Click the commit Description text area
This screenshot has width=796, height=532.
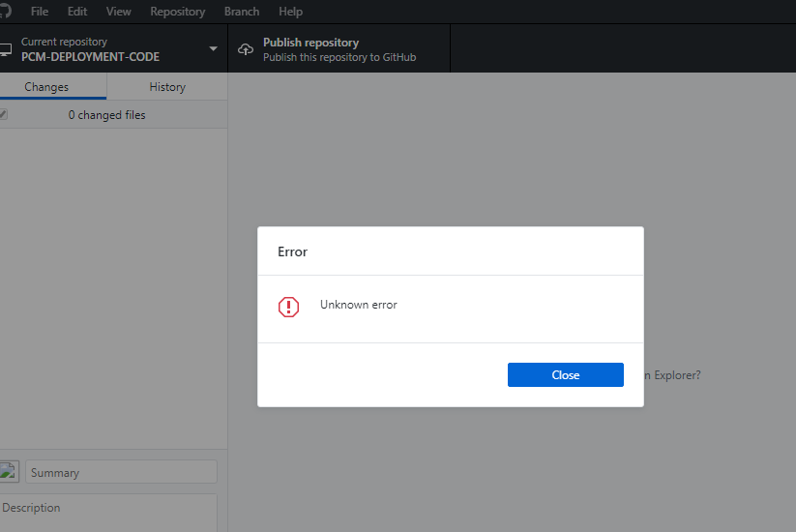coord(108,513)
